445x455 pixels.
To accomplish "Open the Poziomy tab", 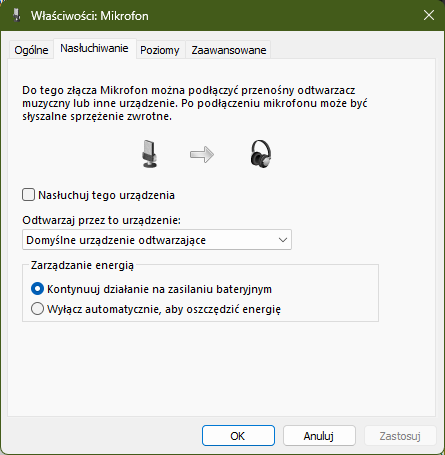I will click(x=160, y=50).
